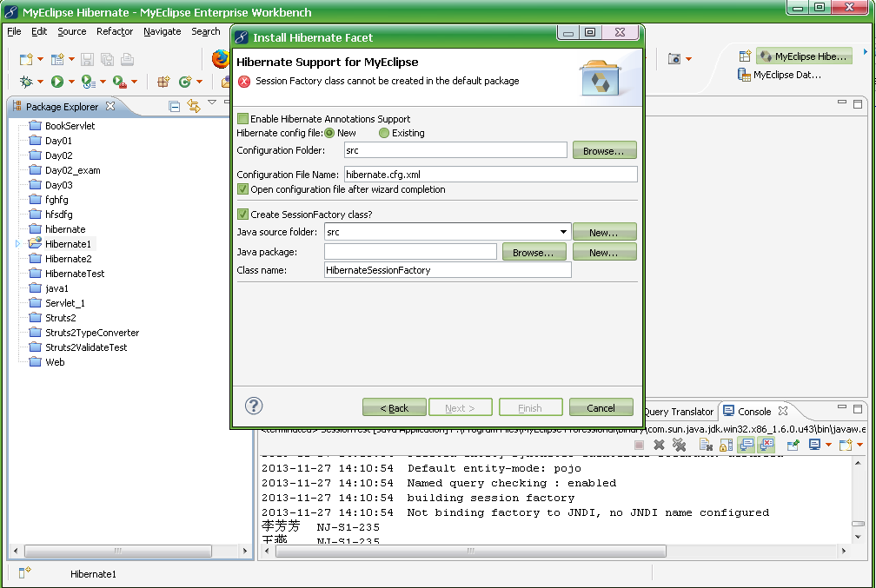Switch to MyEclipse Hibernate perspective
The image size is (876, 588).
tap(805, 56)
